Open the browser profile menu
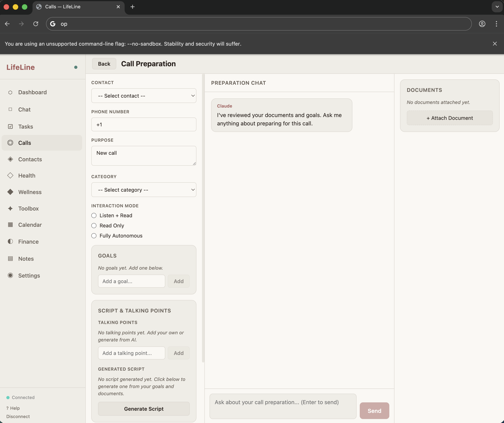 coord(482,24)
